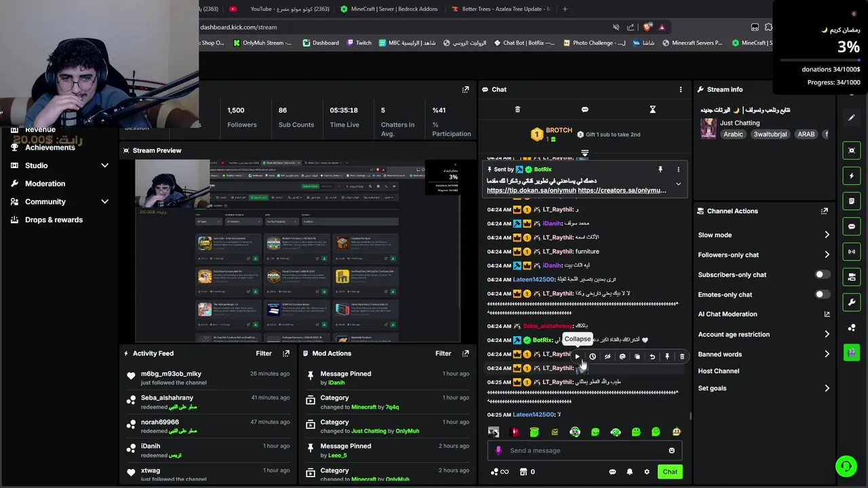Toggle Subscribers-only chat switch
Viewport: 868px width, 488px height.
(x=821, y=274)
